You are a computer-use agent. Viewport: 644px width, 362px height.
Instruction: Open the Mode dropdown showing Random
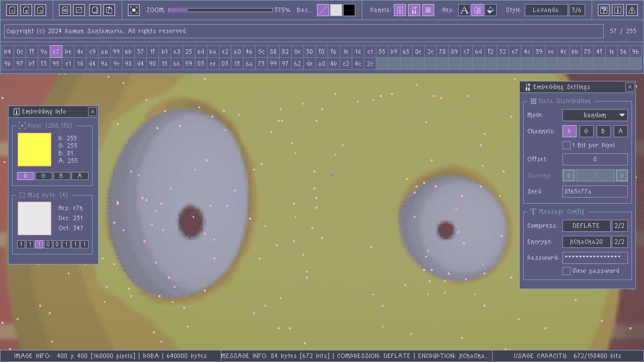595,115
